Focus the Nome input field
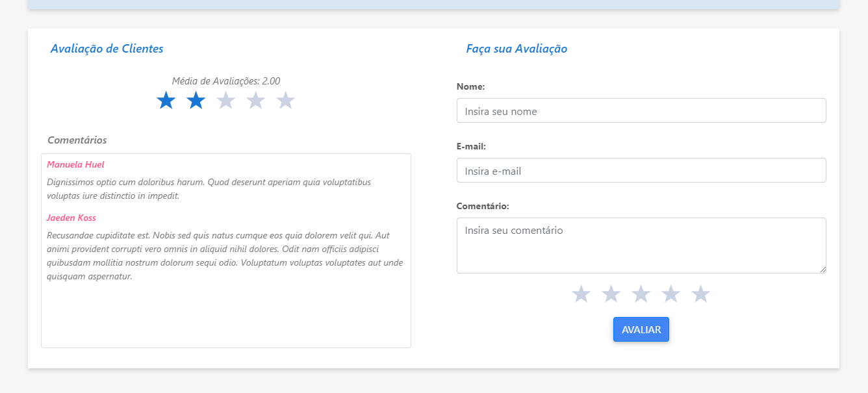This screenshot has height=393, width=868. tap(641, 110)
